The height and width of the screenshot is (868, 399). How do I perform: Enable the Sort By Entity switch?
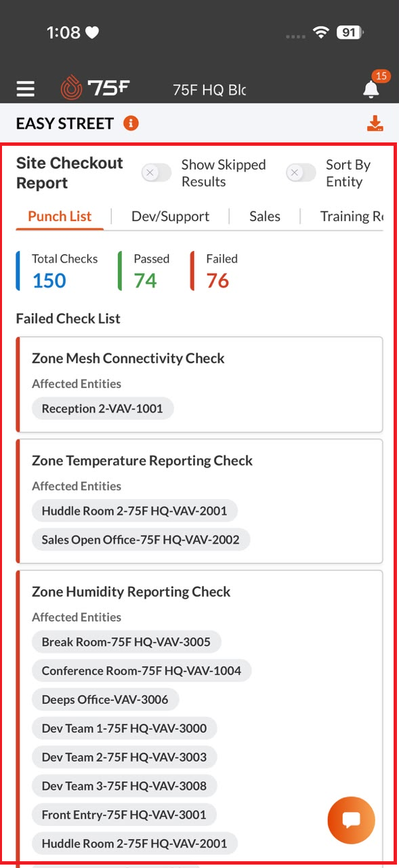(x=301, y=173)
